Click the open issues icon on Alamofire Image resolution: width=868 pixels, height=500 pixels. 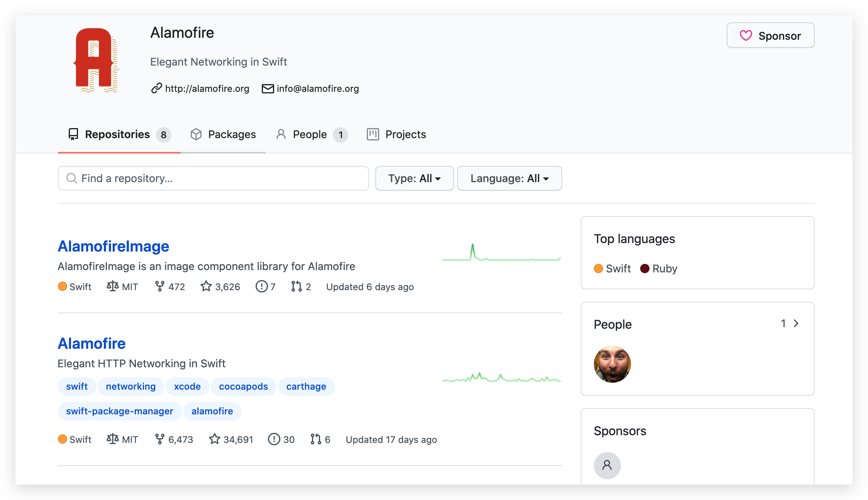click(274, 439)
